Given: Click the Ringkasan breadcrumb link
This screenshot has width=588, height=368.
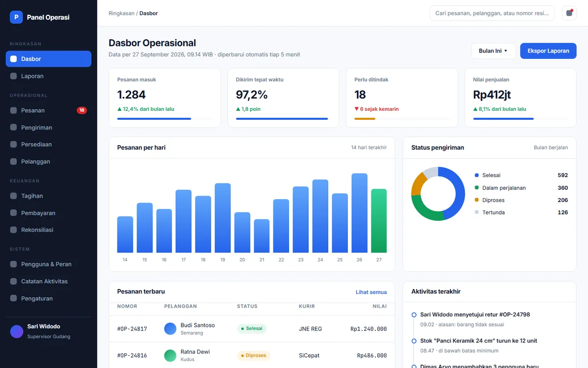Looking at the screenshot, I should pos(122,13).
